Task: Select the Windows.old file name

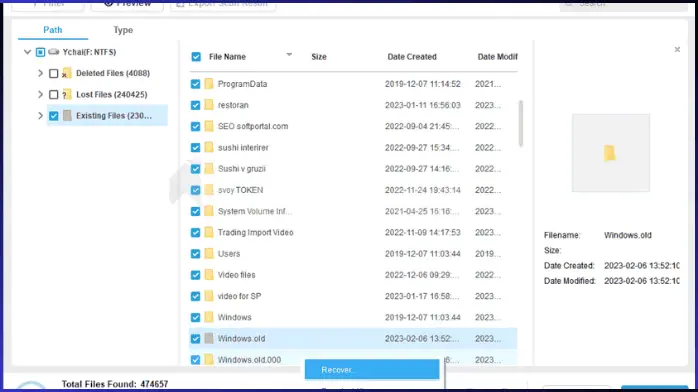Action: [x=241, y=339]
